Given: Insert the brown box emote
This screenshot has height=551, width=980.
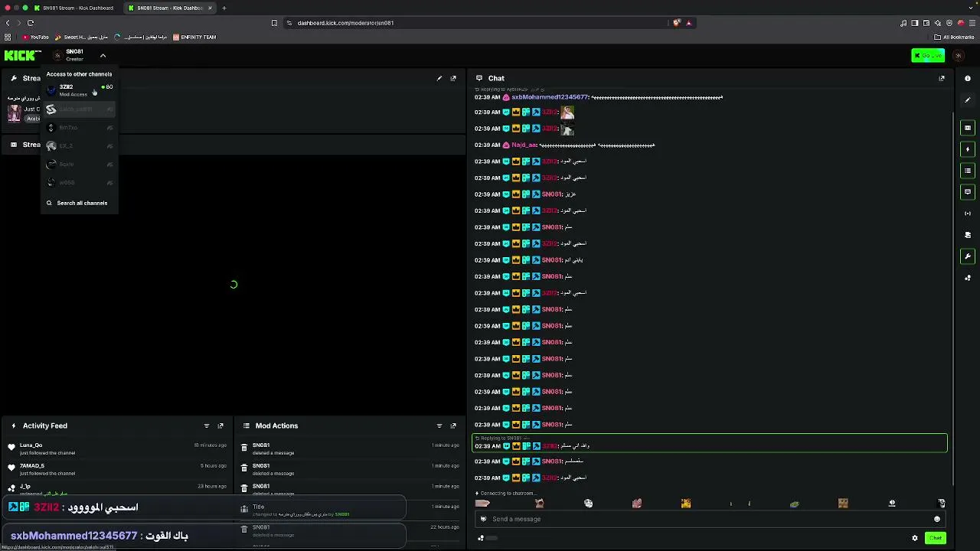Looking at the screenshot, I should tap(843, 504).
